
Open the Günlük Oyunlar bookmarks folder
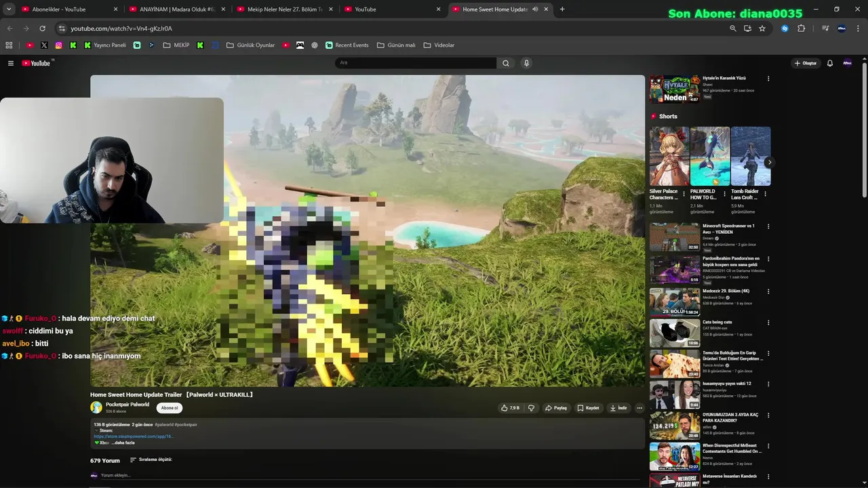tap(250, 45)
